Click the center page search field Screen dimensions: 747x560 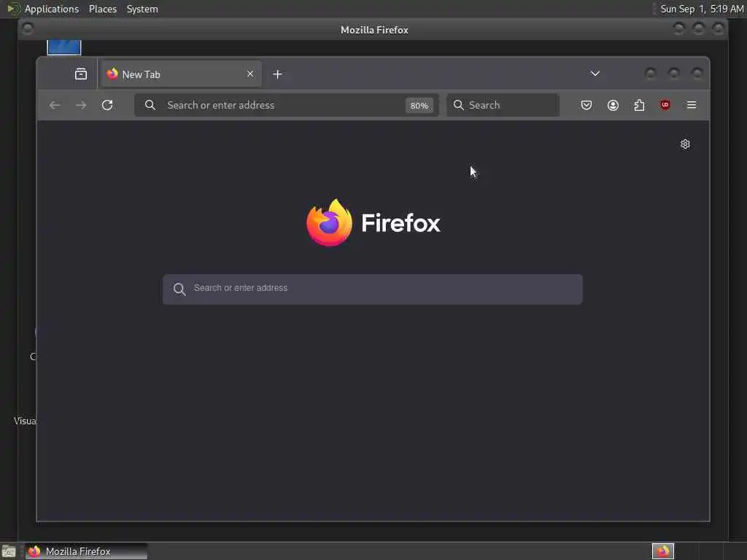tap(373, 289)
